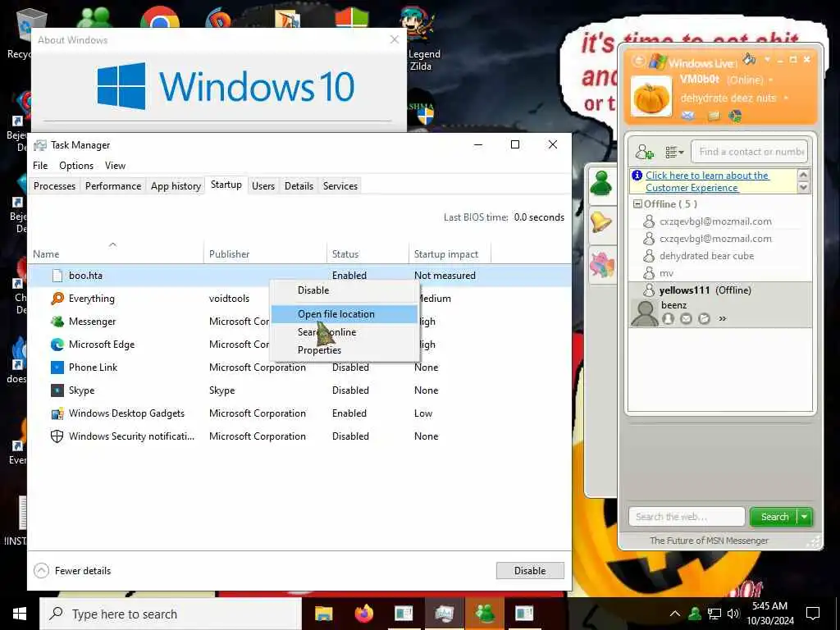Click the profile icon under beenz contact card

(x=668, y=319)
